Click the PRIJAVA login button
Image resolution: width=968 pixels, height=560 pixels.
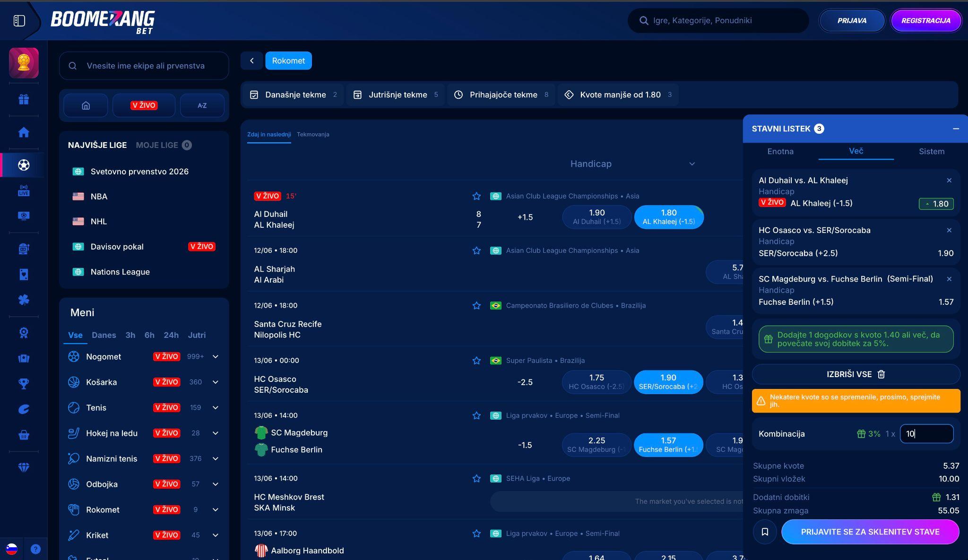pos(852,21)
